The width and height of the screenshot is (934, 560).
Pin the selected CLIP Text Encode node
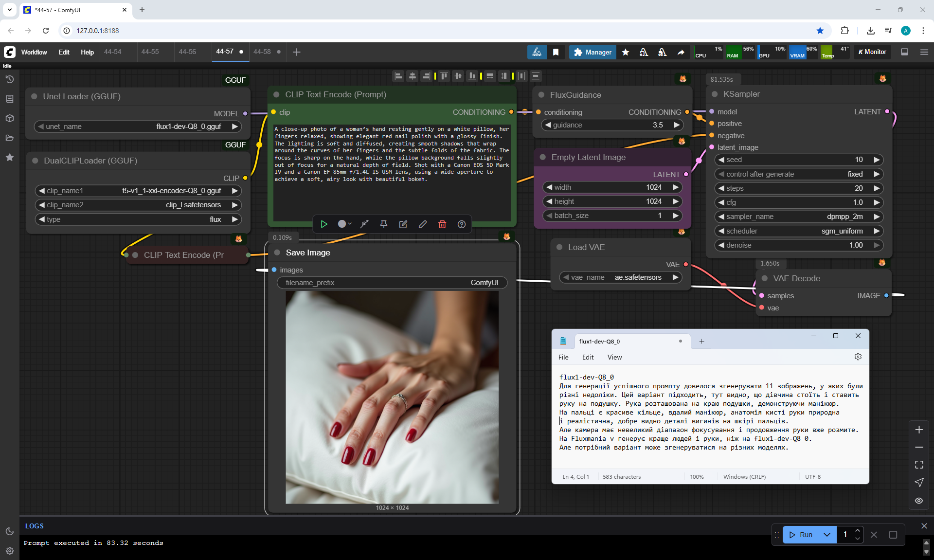(x=383, y=224)
